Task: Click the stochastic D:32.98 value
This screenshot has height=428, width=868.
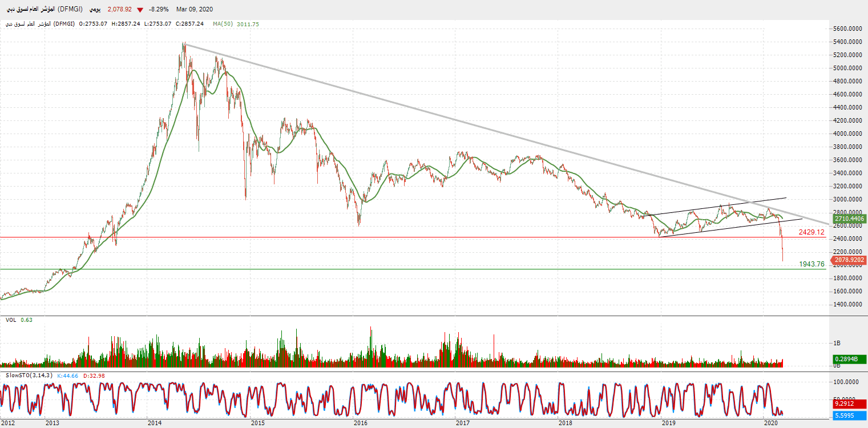Action: (94, 375)
